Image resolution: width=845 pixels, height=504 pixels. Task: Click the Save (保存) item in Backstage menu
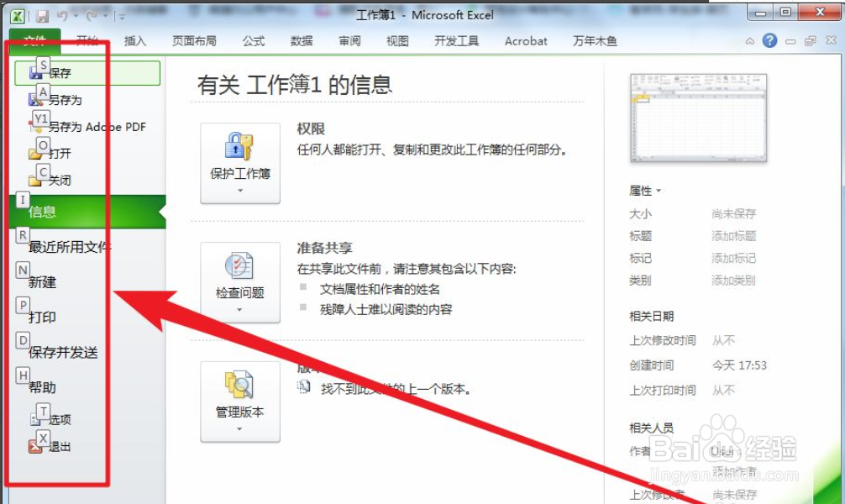pyautogui.click(x=87, y=73)
